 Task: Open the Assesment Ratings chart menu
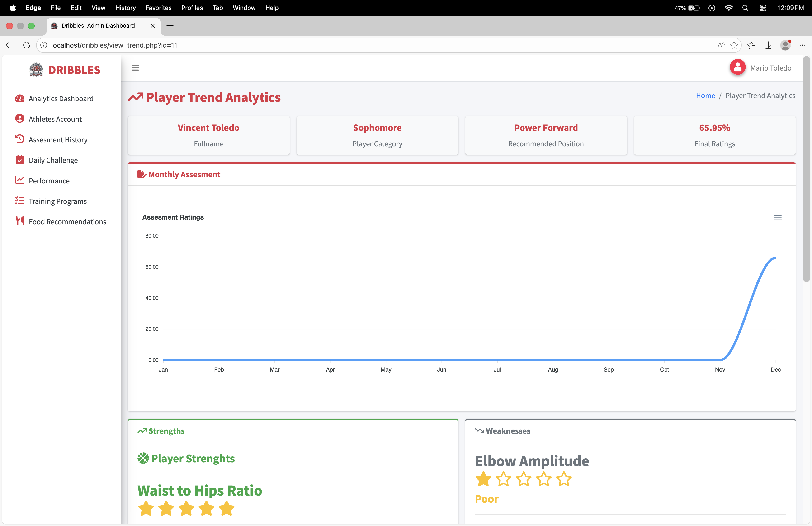[778, 218]
